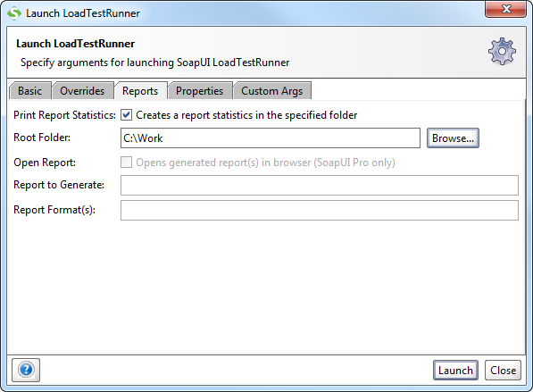This screenshot has height=392, width=533.
Task: Click the 'Root Folder:' label
Action: pyautogui.click(x=42, y=138)
